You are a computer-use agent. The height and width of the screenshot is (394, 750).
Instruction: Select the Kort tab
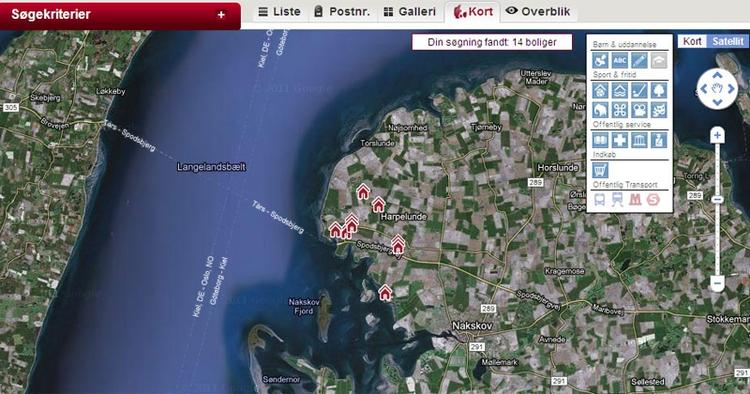coord(473,11)
